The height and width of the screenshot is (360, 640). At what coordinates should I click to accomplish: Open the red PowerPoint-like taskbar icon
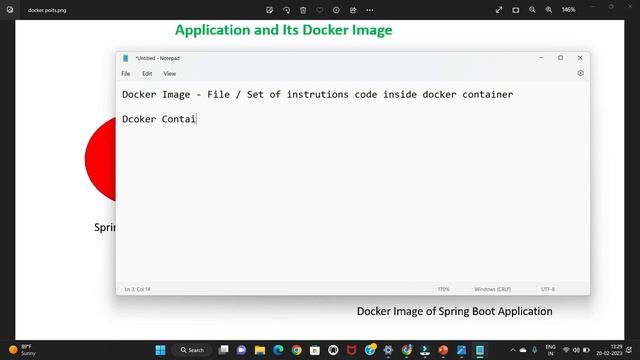[x=443, y=350]
